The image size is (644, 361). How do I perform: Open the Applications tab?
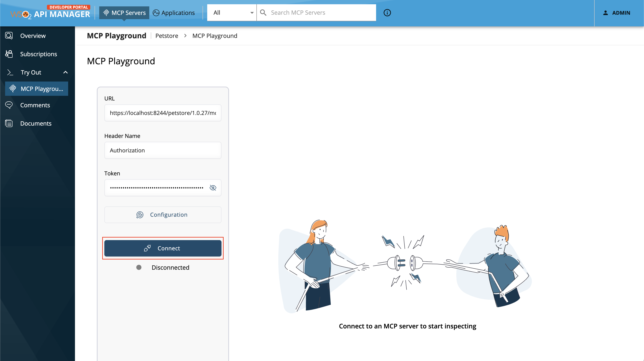174,13
